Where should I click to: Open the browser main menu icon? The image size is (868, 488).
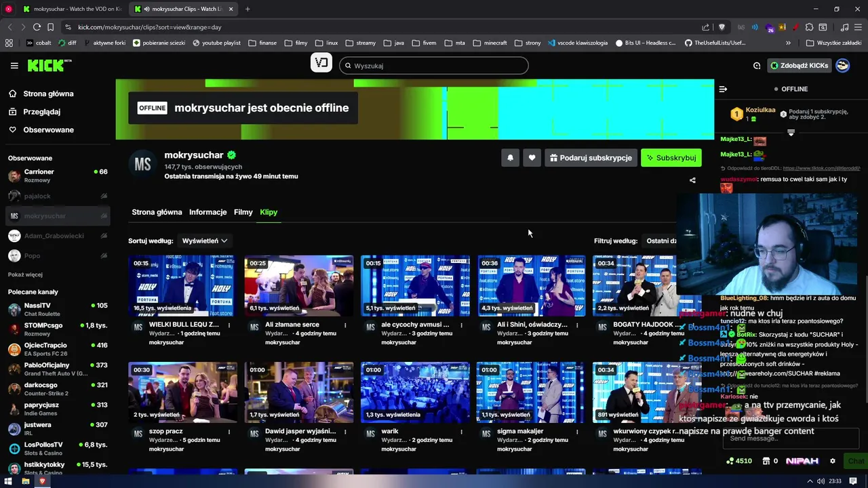[x=859, y=27]
